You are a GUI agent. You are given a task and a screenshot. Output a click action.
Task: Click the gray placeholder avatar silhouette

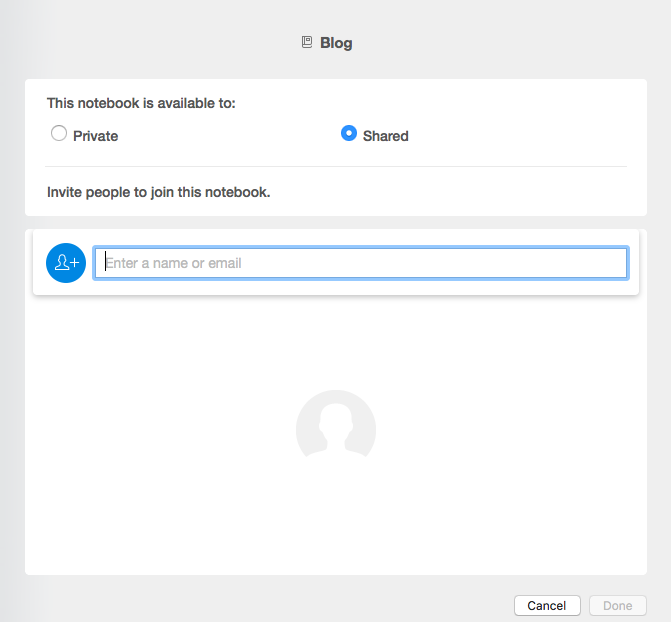(x=336, y=424)
